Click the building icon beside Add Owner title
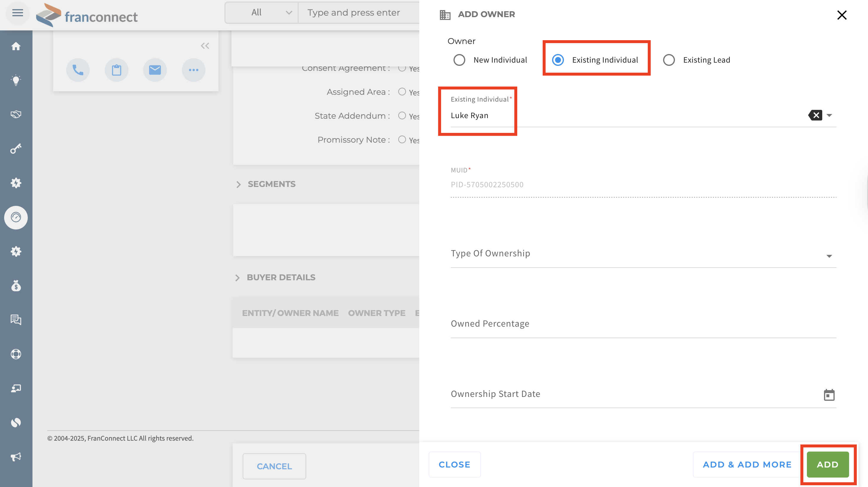The image size is (868, 487). point(445,15)
